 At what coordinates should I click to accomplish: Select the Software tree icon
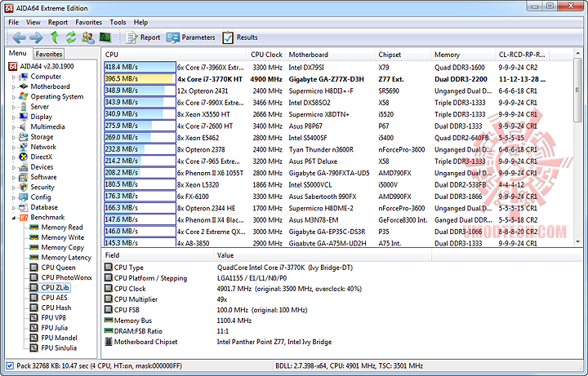pos(23,177)
